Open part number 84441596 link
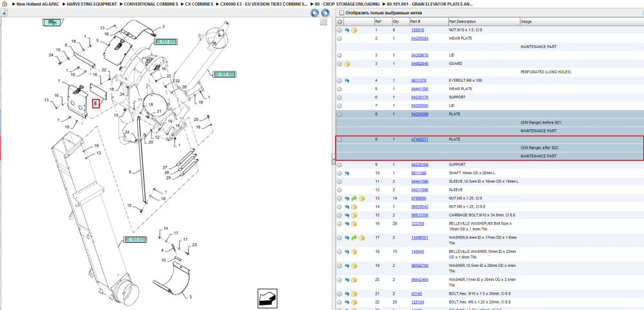644x310 pixels. pyautogui.click(x=420, y=181)
